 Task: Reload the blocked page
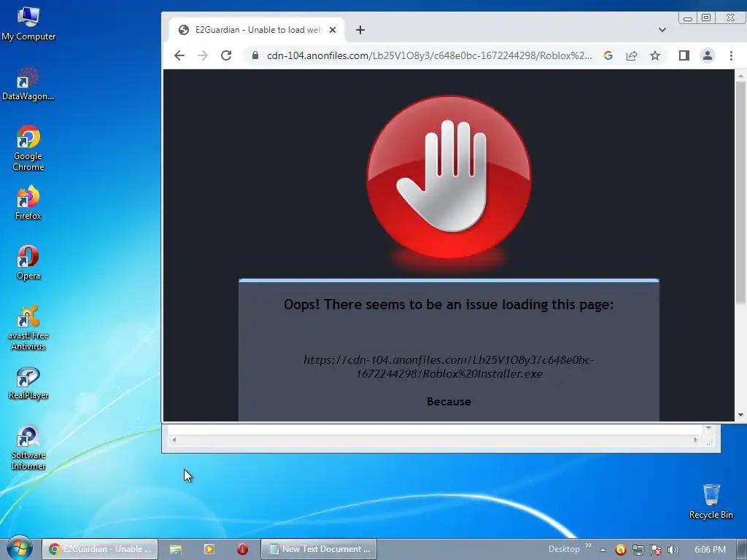pyautogui.click(x=226, y=55)
